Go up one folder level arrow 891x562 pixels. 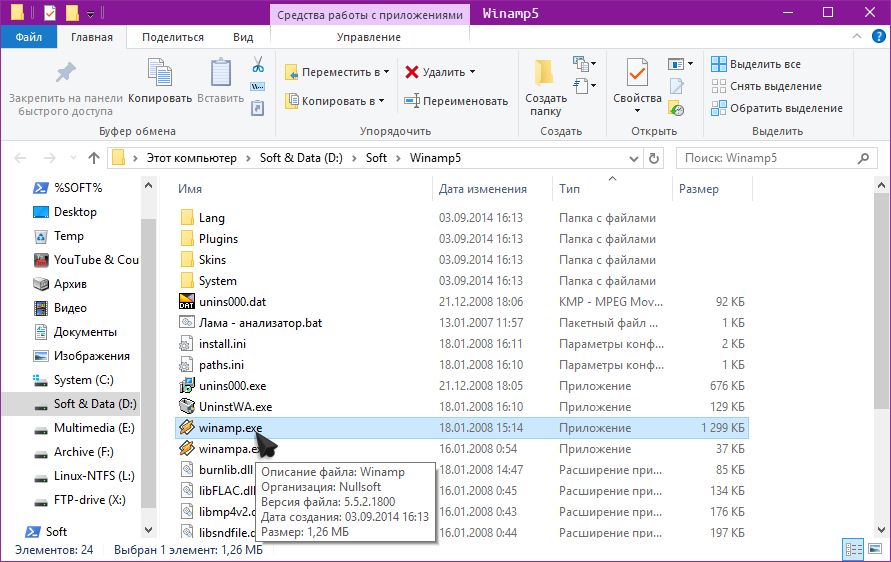pos(94,158)
